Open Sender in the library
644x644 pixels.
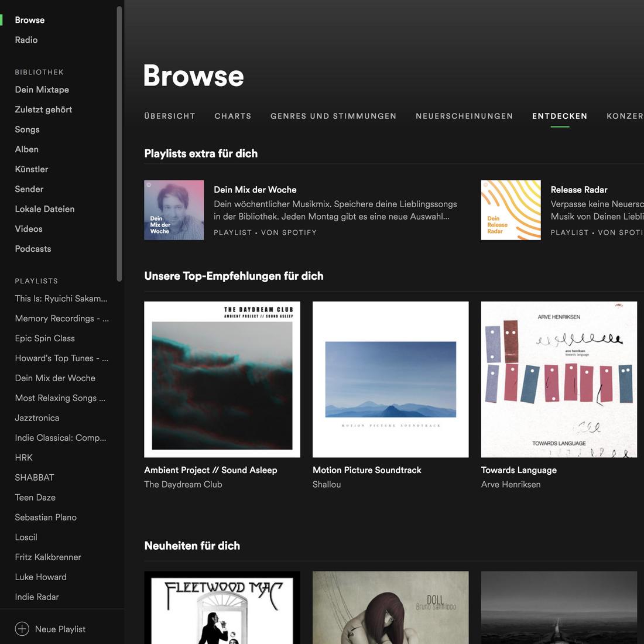tap(29, 189)
